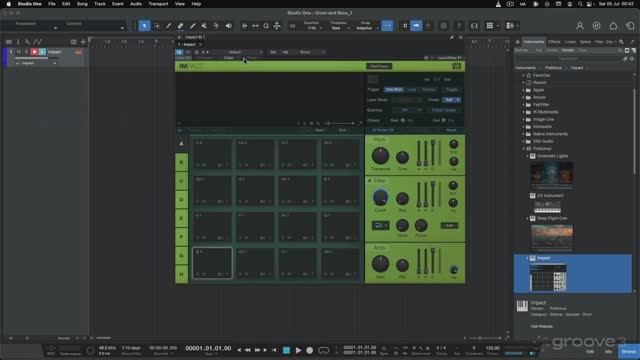Toggle the Snap button in toolbar

pyautogui.click(x=387, y=26)
